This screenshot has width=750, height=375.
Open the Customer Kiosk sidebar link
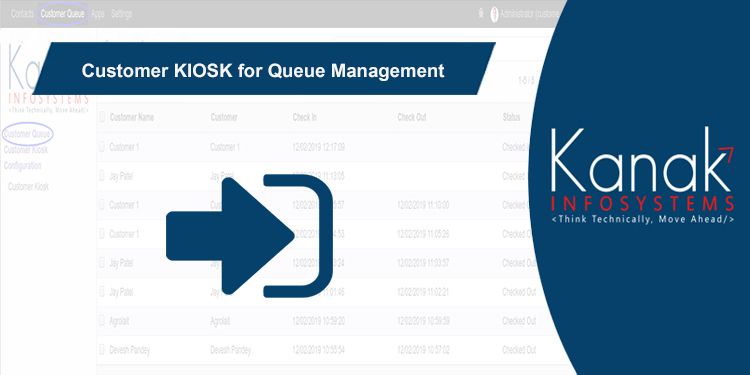click(x=28, y=187)
